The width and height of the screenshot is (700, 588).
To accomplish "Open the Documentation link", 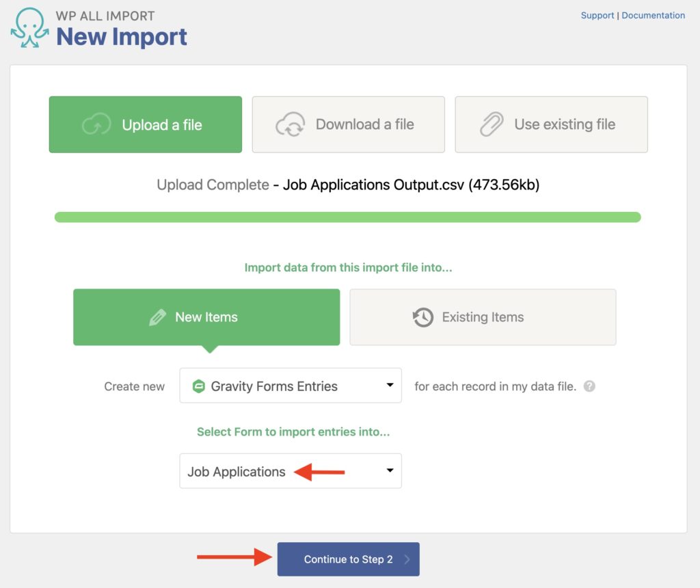I will point(653,15).
